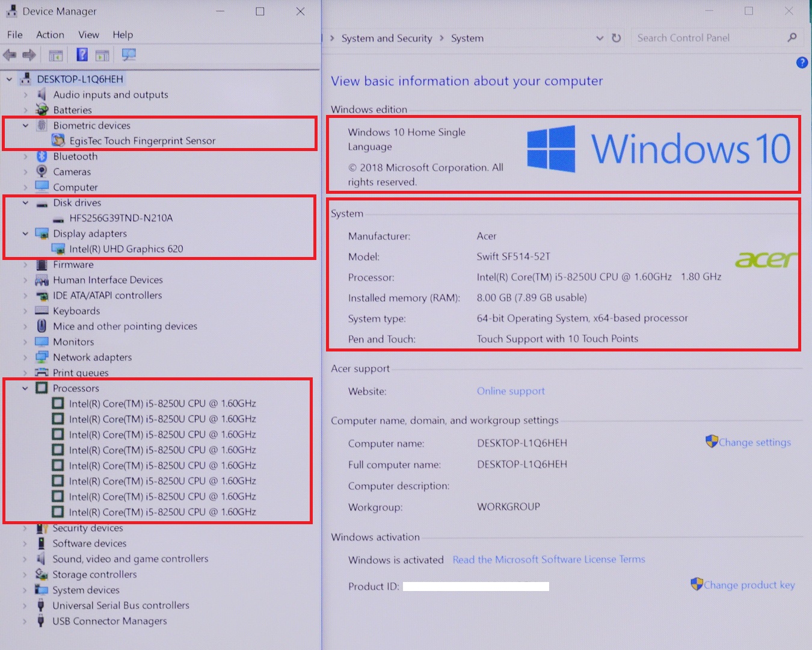812x650 pixels.
Task: Open the blue Help toolbar icon
Action: tap(82, 55)
